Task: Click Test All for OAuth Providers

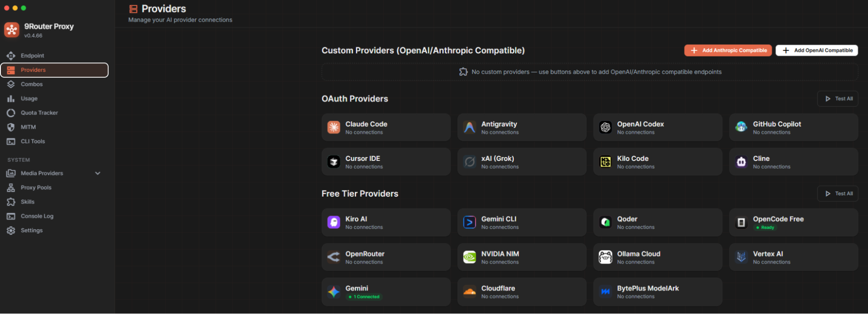Action: point(838,99)
